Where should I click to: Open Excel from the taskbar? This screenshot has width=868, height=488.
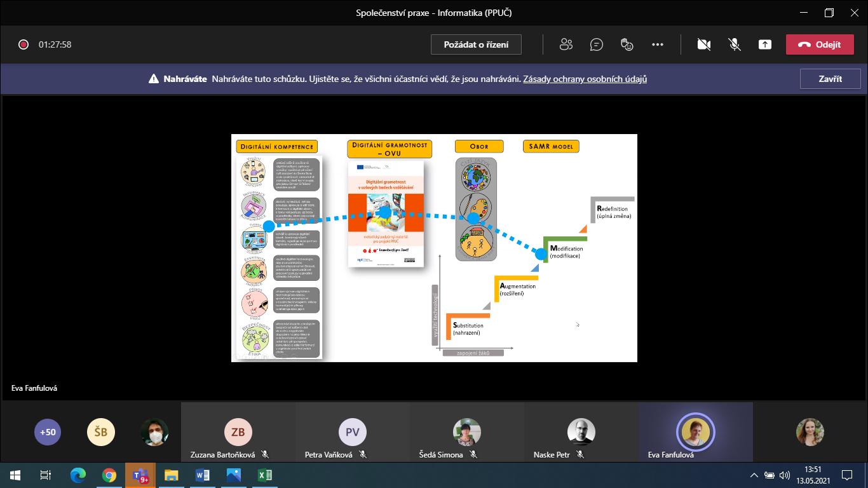click(x=265, y=475)
